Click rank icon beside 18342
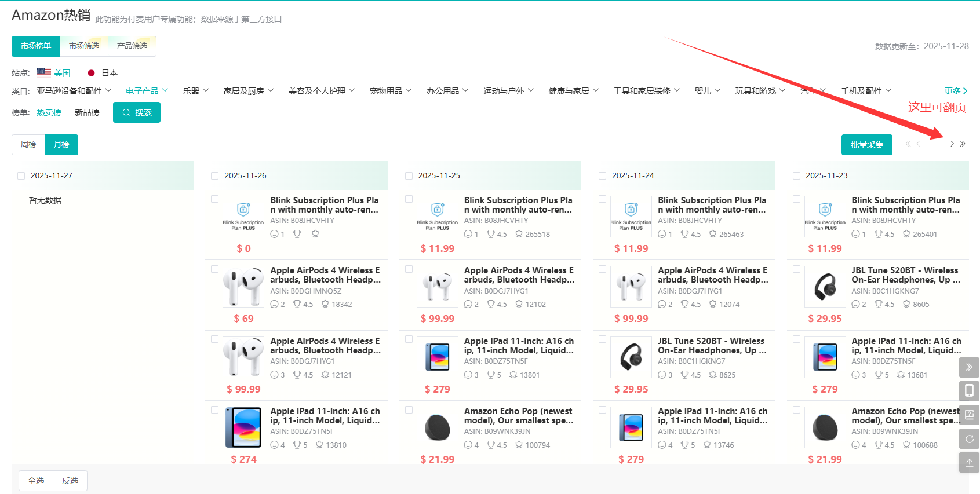 tap(325, 304)
